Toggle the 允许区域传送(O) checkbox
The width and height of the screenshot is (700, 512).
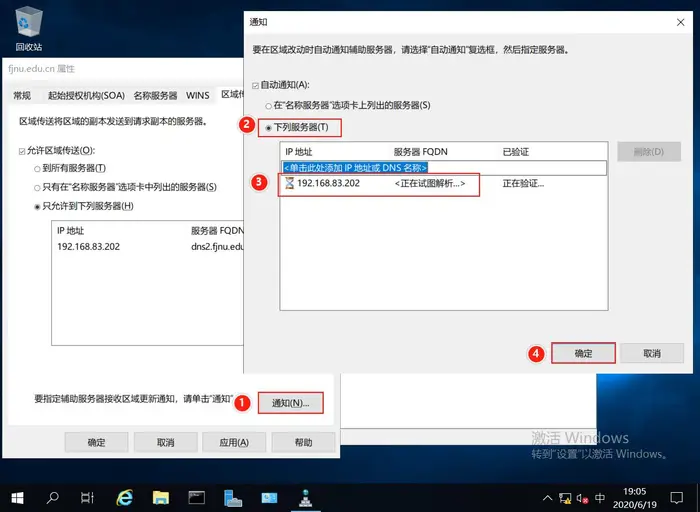[x=22, y=151]
